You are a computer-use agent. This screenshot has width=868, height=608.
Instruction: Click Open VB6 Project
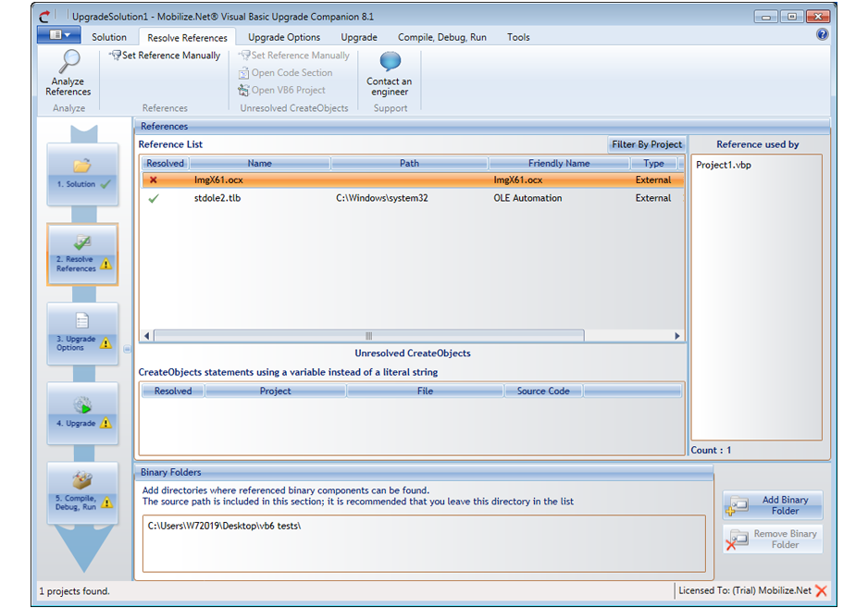(281, 90)
